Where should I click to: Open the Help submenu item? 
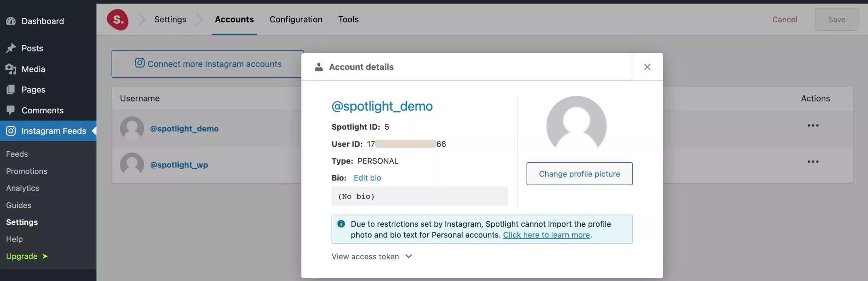tap(14, 239)
